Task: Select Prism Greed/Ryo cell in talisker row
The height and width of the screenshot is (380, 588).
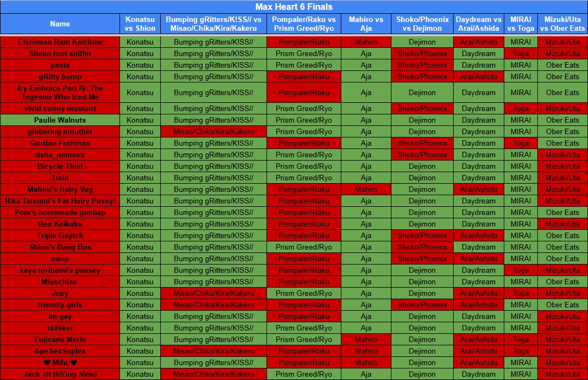Action: point(304,328)
